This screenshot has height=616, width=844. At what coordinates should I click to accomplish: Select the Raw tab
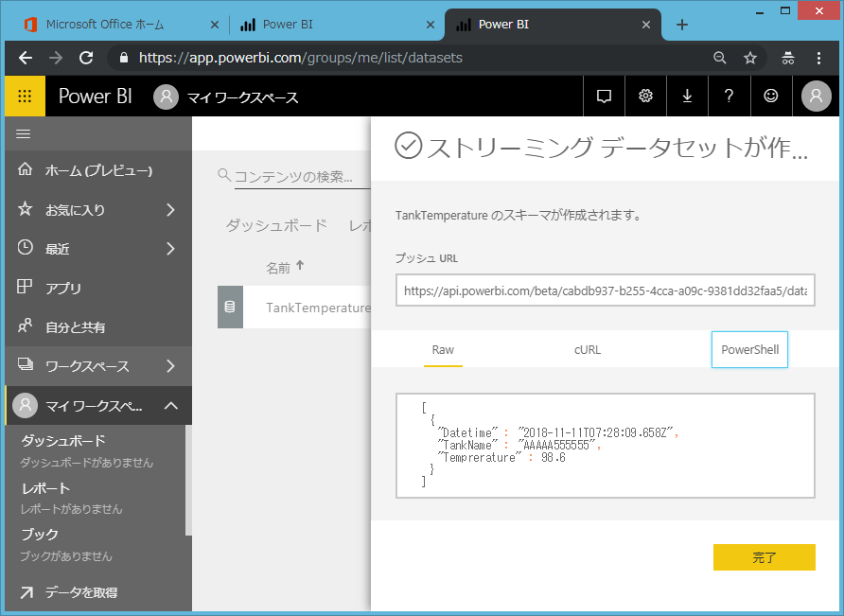tap(443, 349)
